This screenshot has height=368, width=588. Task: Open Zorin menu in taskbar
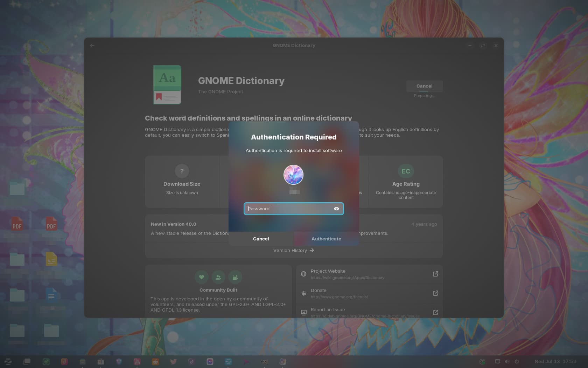[8, 361]
